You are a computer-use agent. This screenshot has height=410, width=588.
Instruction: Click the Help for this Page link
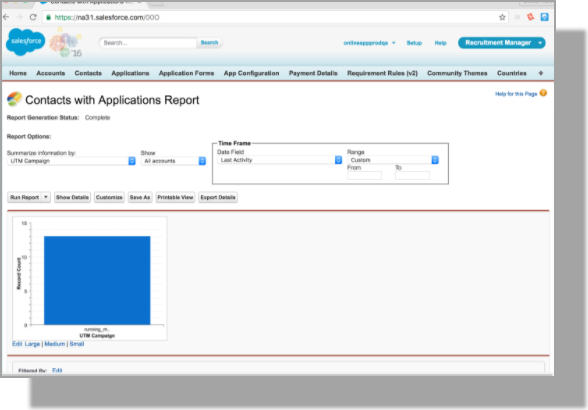pos(516,94)
